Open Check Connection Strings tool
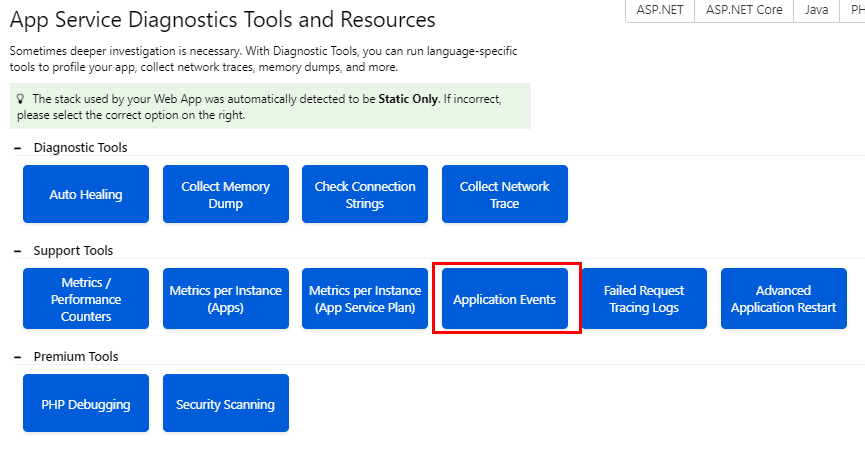Screen dimensions: 865x451 [365, 194]
